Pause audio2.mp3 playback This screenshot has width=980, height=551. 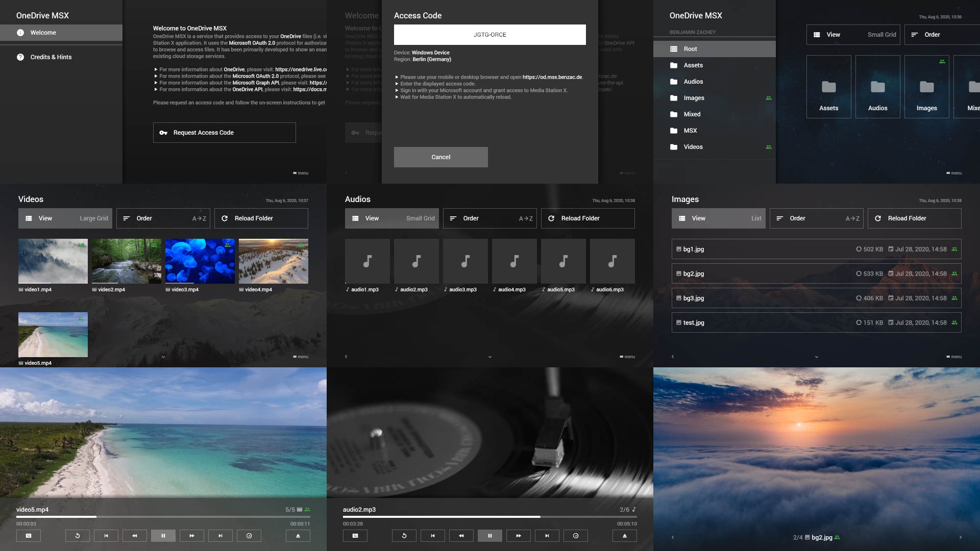490,536
